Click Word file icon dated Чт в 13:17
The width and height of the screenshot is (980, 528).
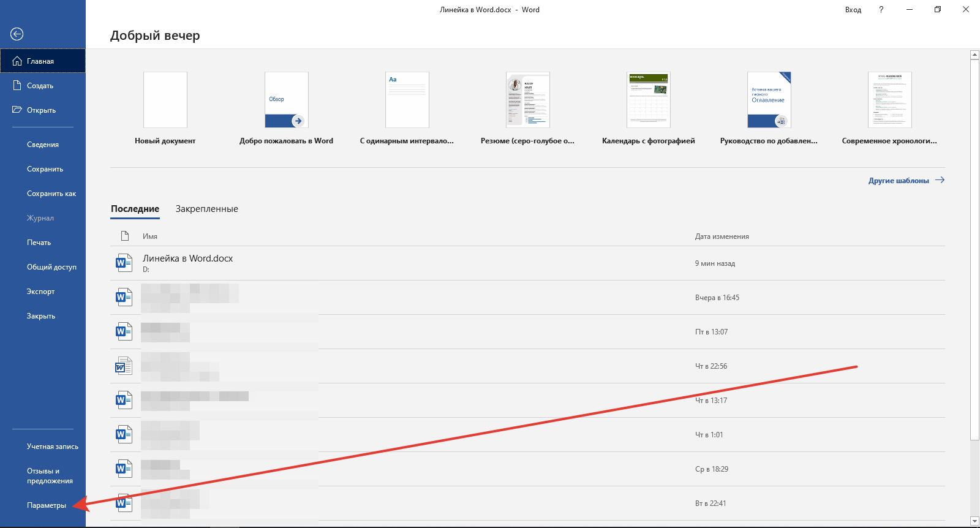[x=124, y=400]
